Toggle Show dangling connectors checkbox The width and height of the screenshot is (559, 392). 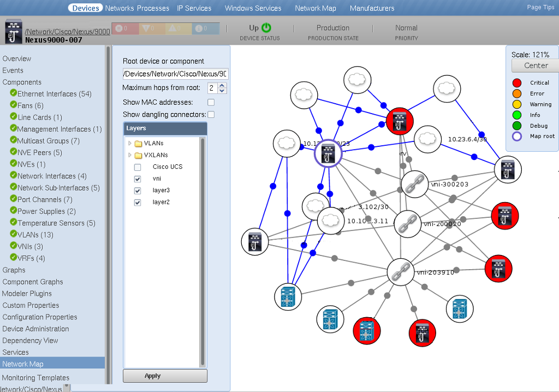tap(211, 115)
